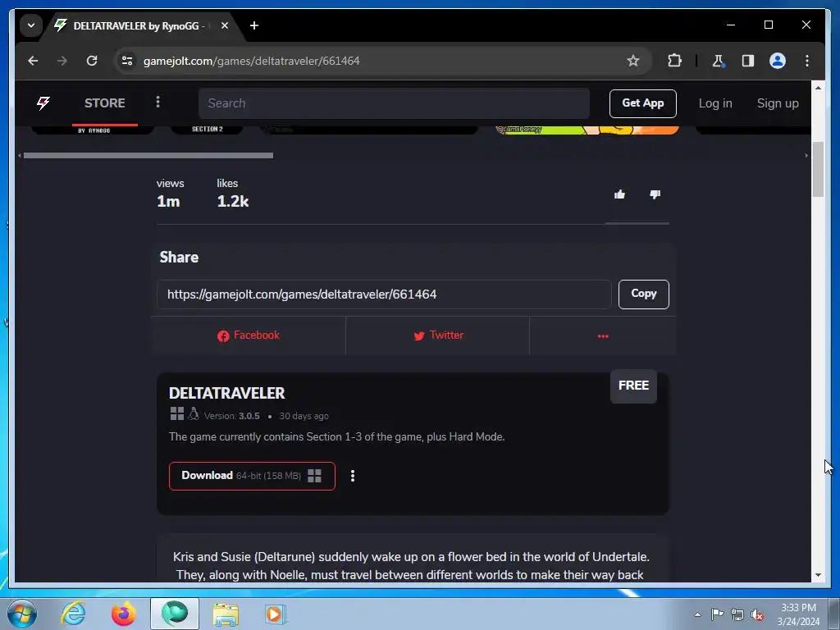Open Chrome Labs flask icon
The image size is (840, 630).
719,61
